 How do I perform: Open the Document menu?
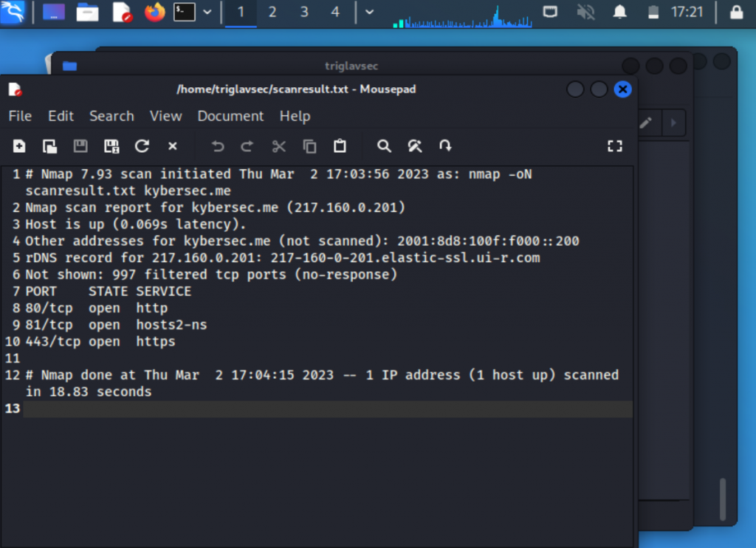(x=230, y=116)
